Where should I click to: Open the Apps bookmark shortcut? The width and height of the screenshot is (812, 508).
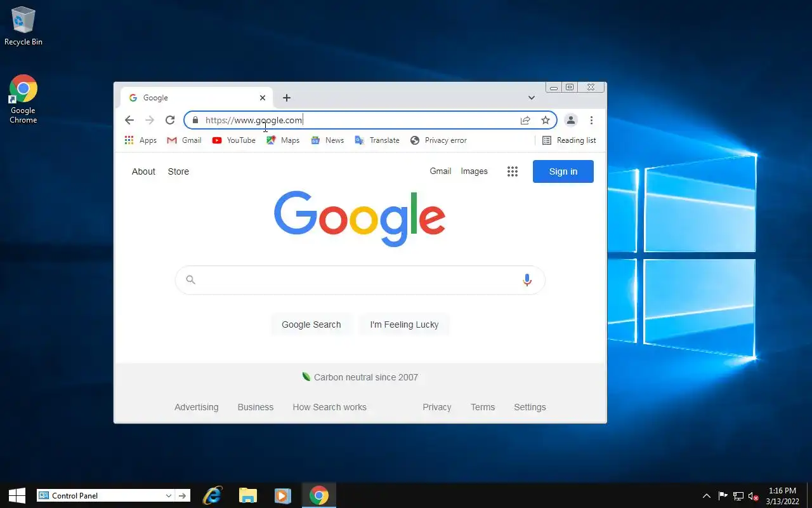point(141,140)
